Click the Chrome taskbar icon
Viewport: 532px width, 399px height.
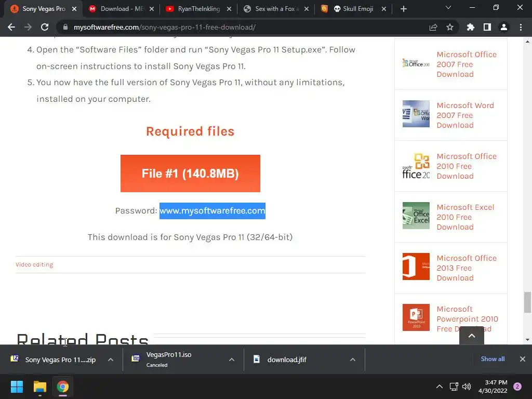click(x=63, y=387)
